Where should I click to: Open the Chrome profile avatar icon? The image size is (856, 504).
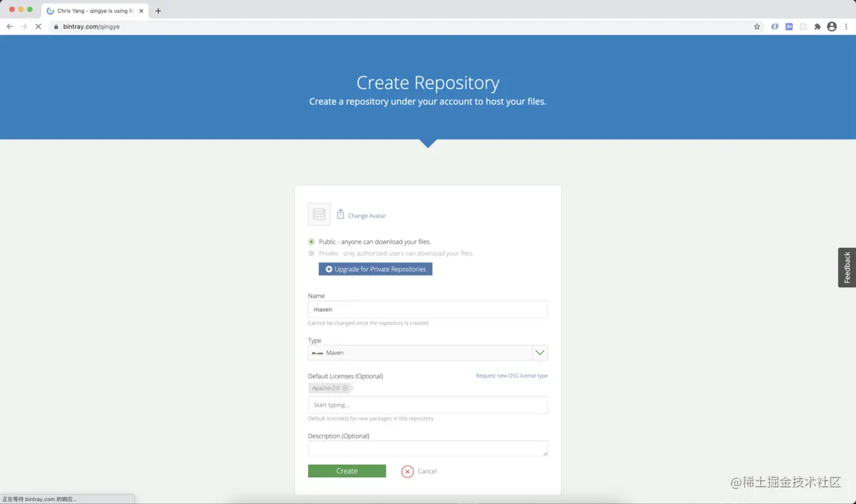click(832, 26)
